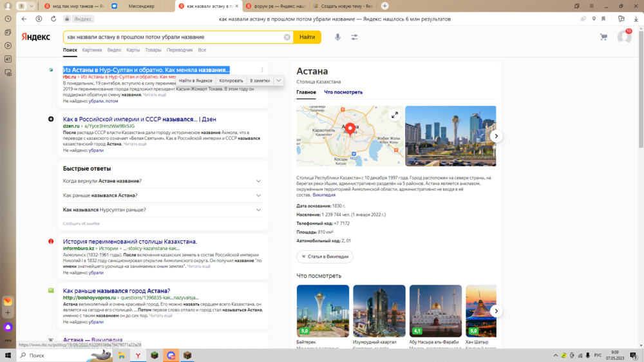
Task: Expand 'Когда вернули Астане название?' answer
Action: pos(258,181)
